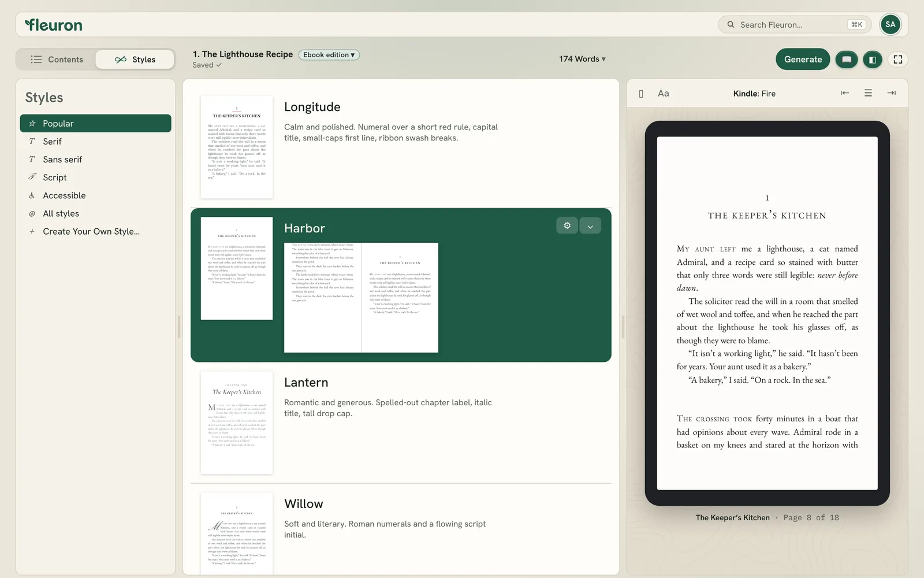This screenshot has height=578, width=924.
Task: Click the T icon beside Serif
Action: click(x=32, y=141)
